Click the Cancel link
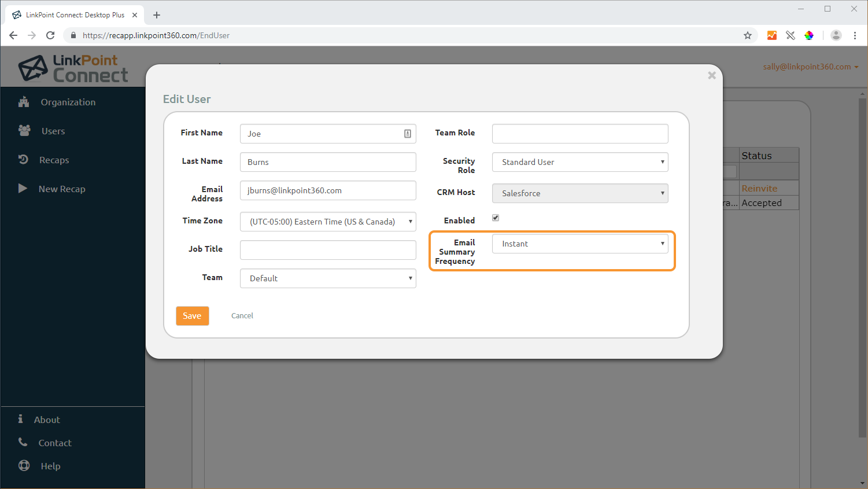The width and height of the screenshot is (868, 489). (242, 316)
